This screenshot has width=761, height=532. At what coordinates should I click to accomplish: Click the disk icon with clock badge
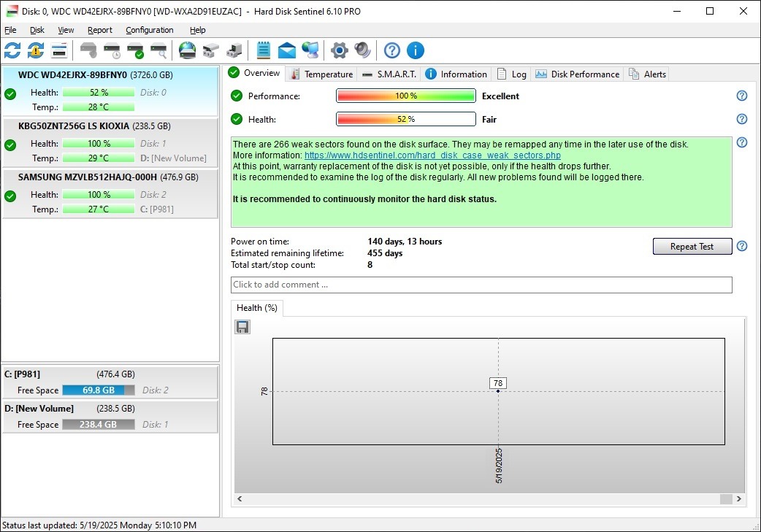tap(112, 50)
